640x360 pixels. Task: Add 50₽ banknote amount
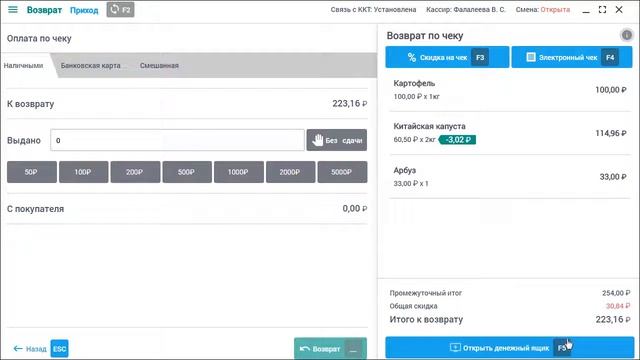tap(31, 172)
